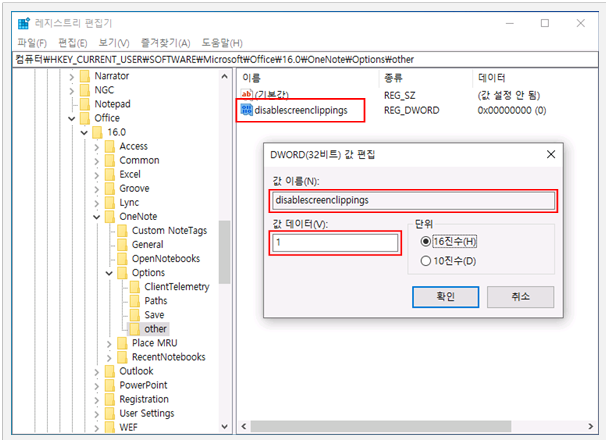The width and height of the screenshot is (609, 442).
Task: Select the OneNote folder icon
Action: tap(110, 216)
